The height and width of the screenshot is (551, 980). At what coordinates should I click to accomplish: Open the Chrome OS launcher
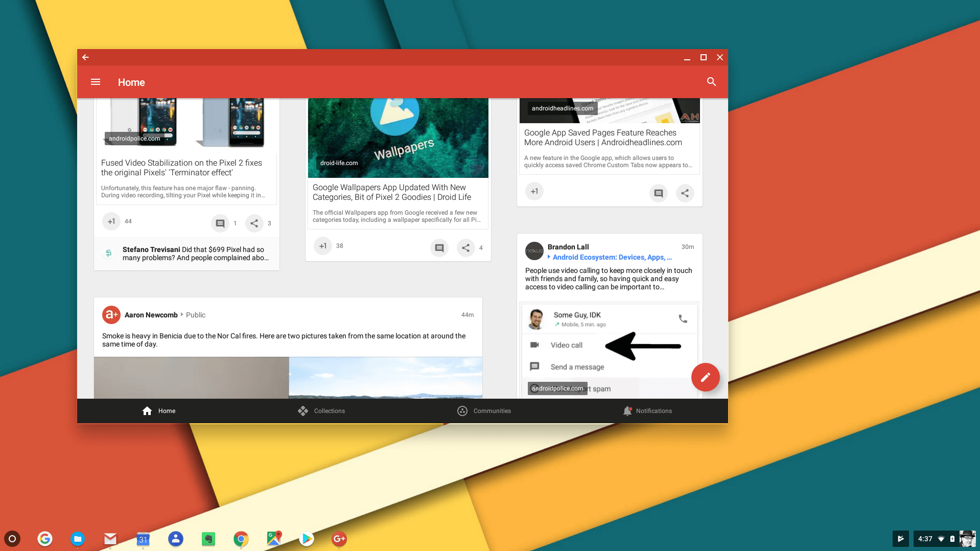pyautogui.click(x=12, y=539)
